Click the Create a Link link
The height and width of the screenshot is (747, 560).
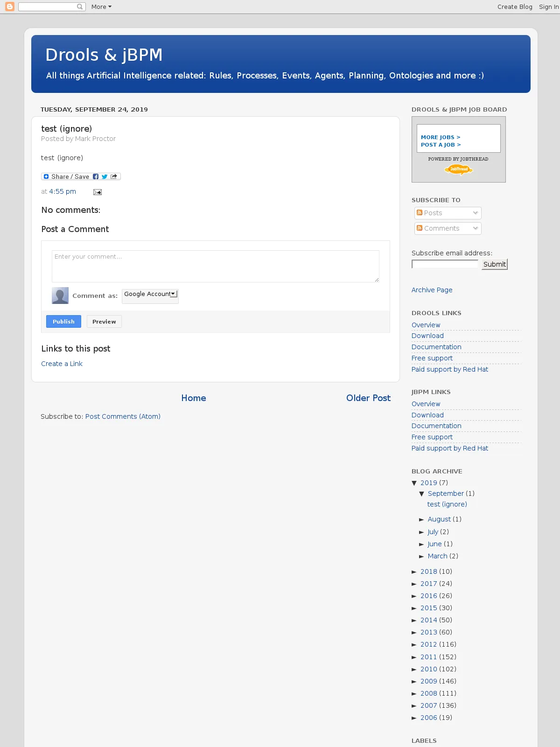coord(62,364)
